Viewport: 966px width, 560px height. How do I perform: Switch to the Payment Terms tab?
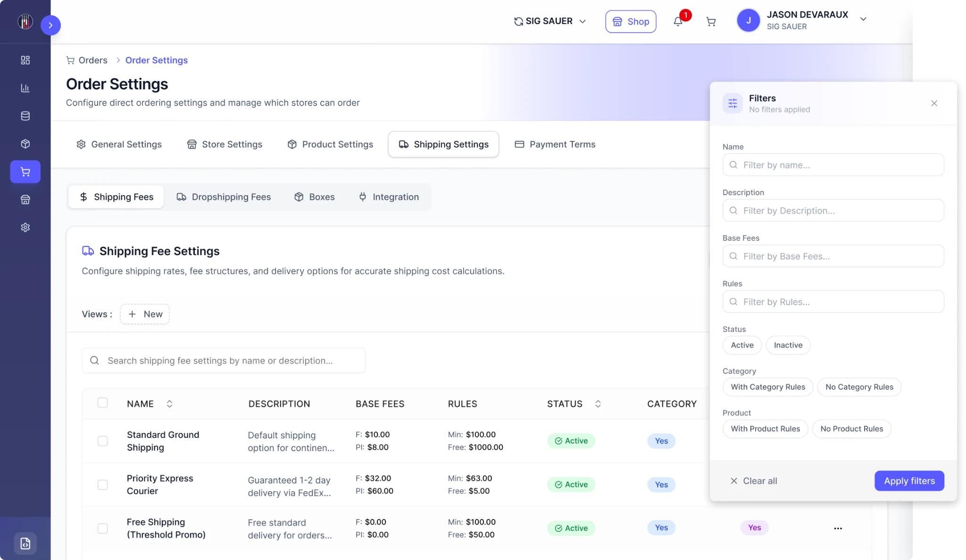[555, 144]
